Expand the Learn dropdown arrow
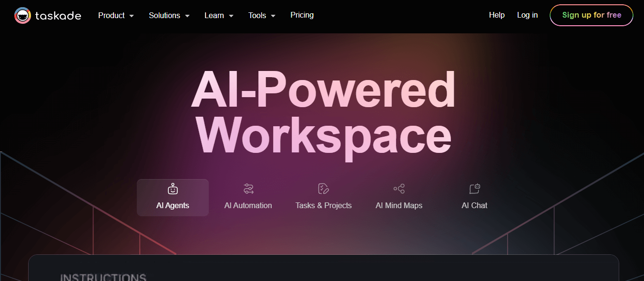Screen dimensions: 644x281 click(x=231, y=16)
